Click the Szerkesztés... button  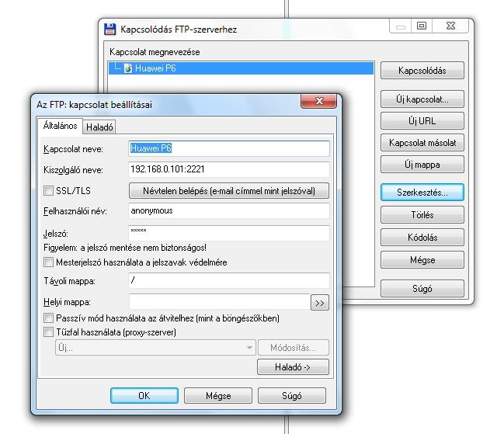click(422, 193)
